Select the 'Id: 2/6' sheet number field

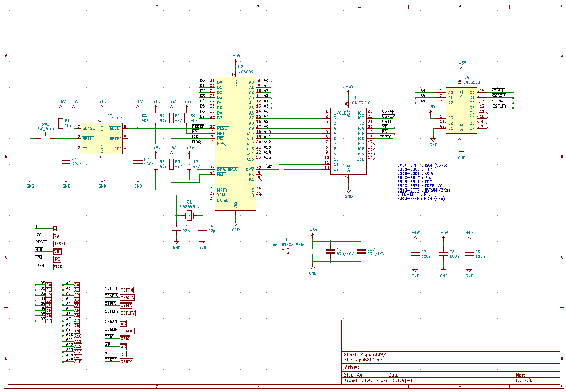click(524, 380)
